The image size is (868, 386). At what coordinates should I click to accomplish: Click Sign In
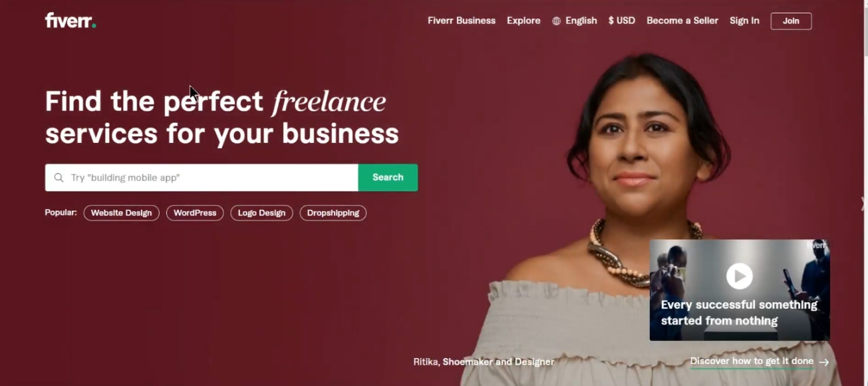tap(744, 21)
